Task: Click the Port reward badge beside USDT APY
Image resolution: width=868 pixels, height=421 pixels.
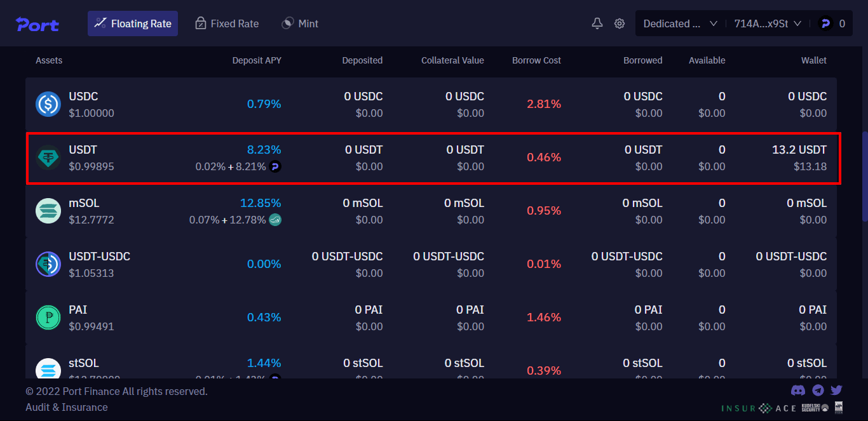Action: pyautogui.click(x=275, y=166)
